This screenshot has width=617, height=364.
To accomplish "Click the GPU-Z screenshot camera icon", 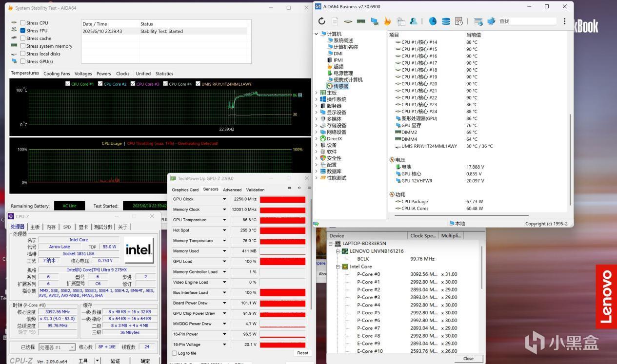I will pyautogui.click(x=290, y=188).
